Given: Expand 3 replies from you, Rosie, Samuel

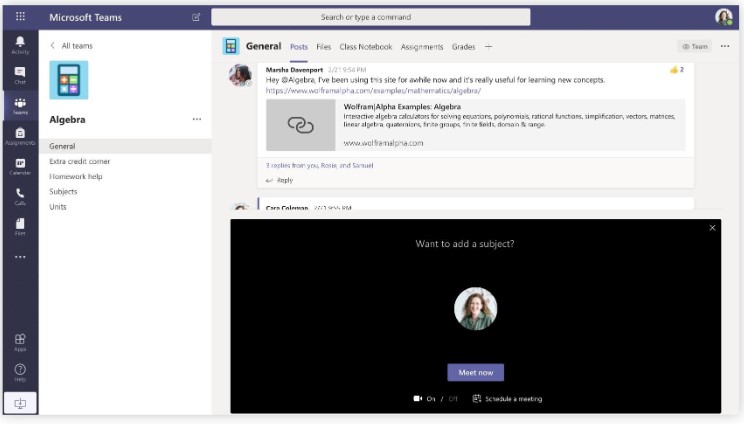Looking at the screenshot, I should click(x=319, y=166).
